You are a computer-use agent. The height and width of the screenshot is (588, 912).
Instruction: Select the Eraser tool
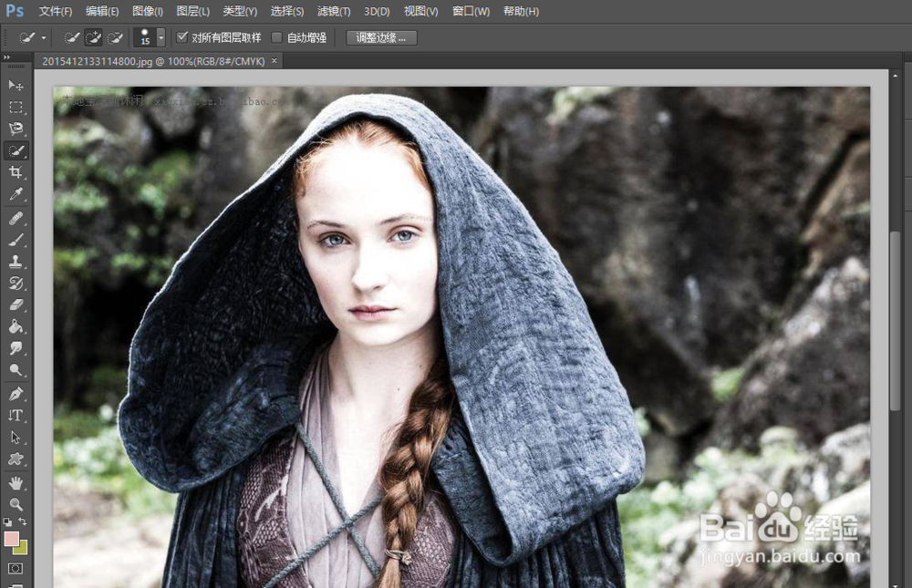(16, 304)
